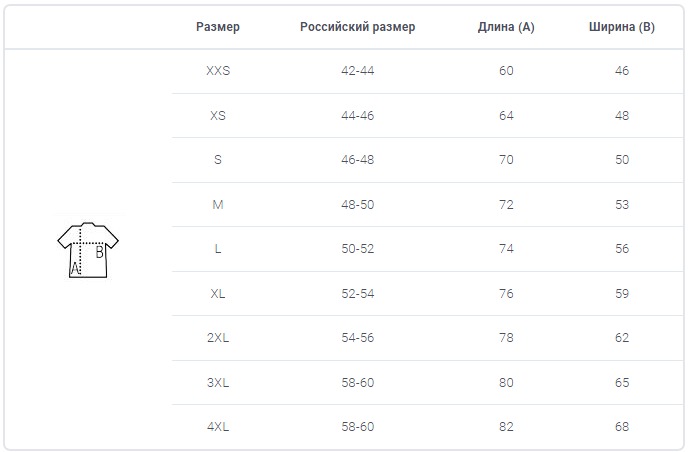The image size is (689, 452).
Task: Choose the XS size label
Action: tap(218, 116)
